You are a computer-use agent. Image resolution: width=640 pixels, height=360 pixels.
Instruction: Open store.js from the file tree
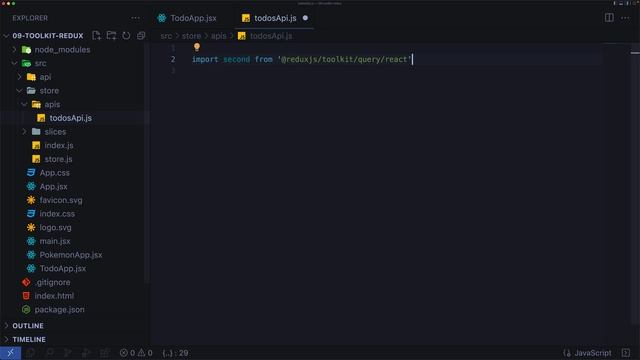[58, 159]
